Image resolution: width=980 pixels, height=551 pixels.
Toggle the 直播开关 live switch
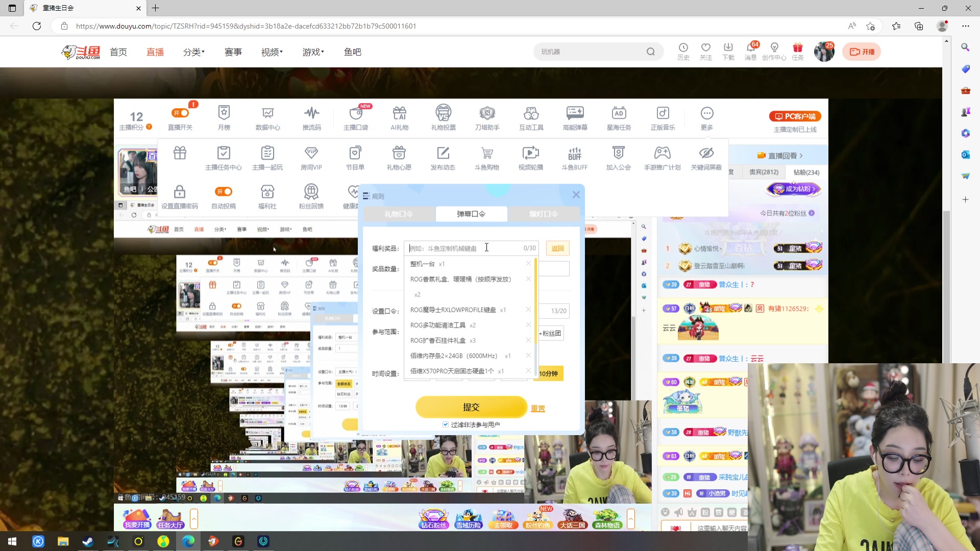click(x=180, y=113)
